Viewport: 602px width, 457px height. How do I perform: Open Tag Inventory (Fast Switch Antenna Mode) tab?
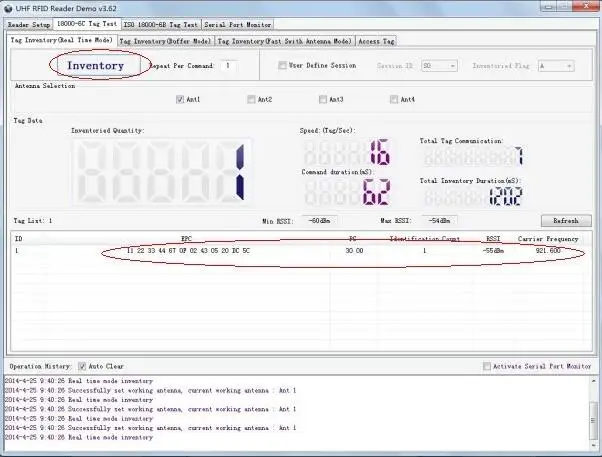pos(284,41)
